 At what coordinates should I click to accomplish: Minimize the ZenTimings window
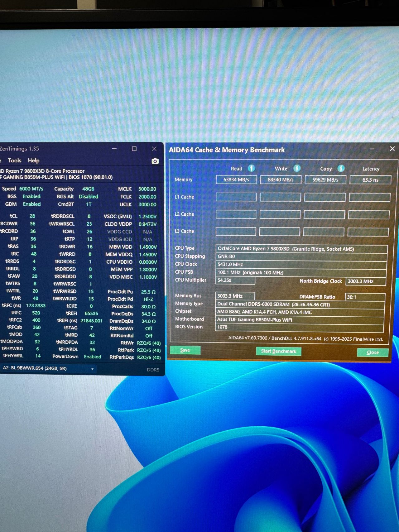[x=115, y=149]
